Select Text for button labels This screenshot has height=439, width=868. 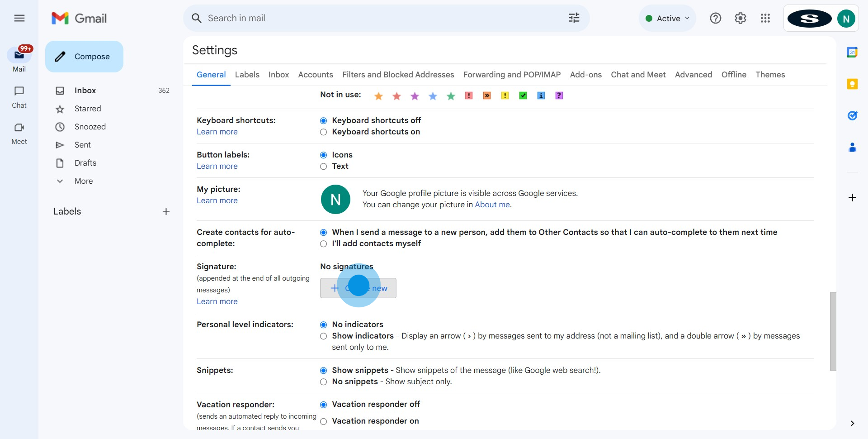(323, 167)
